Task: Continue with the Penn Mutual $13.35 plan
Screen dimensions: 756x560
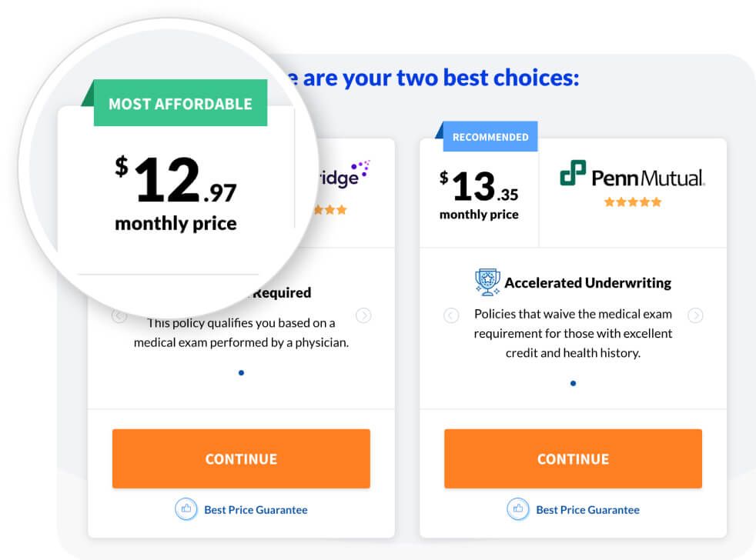Action: pyautogui.click(x=573, y=458)
